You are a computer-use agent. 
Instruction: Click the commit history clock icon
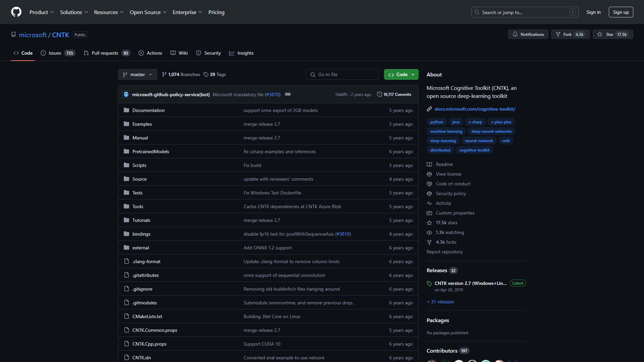point(379,94)
